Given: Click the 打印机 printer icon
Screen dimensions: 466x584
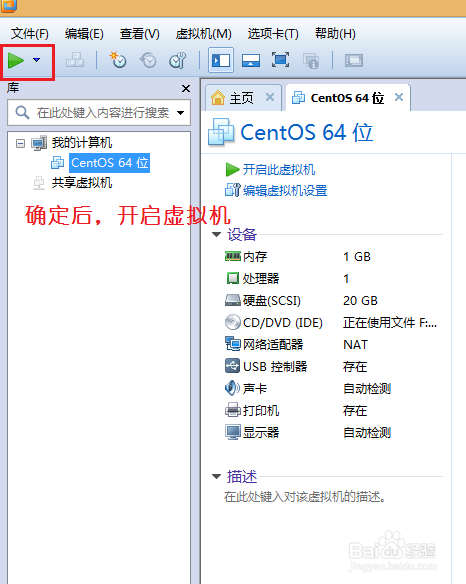Looking at the screenshot, I should (233, 410).
